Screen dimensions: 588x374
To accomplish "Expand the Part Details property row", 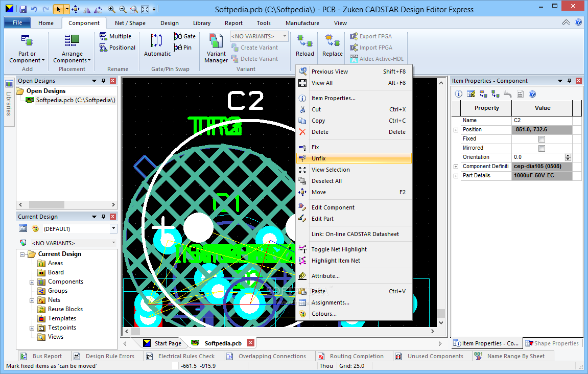I will pyautogui.click(x=456, y=176).
